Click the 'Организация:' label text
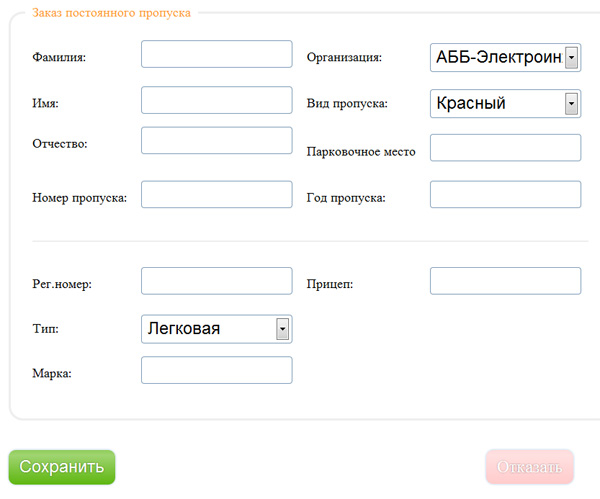The image size is (600, 499). (x=344, y=58)
